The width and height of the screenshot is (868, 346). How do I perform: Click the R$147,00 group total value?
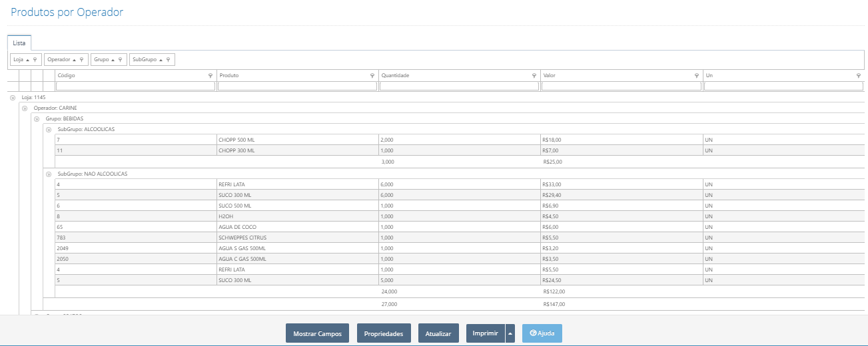coord(554,304)
